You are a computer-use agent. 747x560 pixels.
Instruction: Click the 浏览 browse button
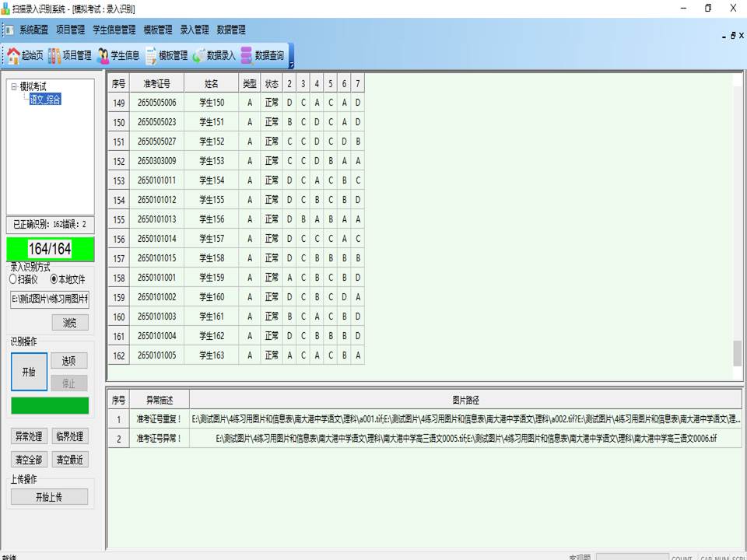[x=70, y=322]
